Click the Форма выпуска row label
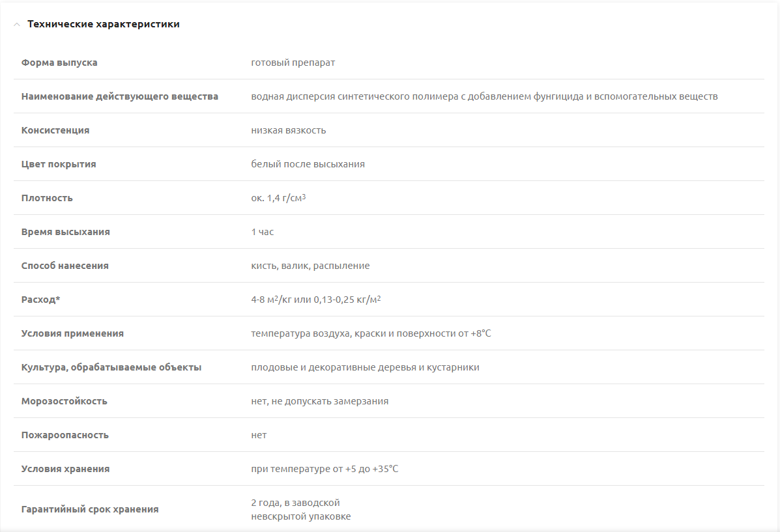Screen dimensions: 780x532 59,63
